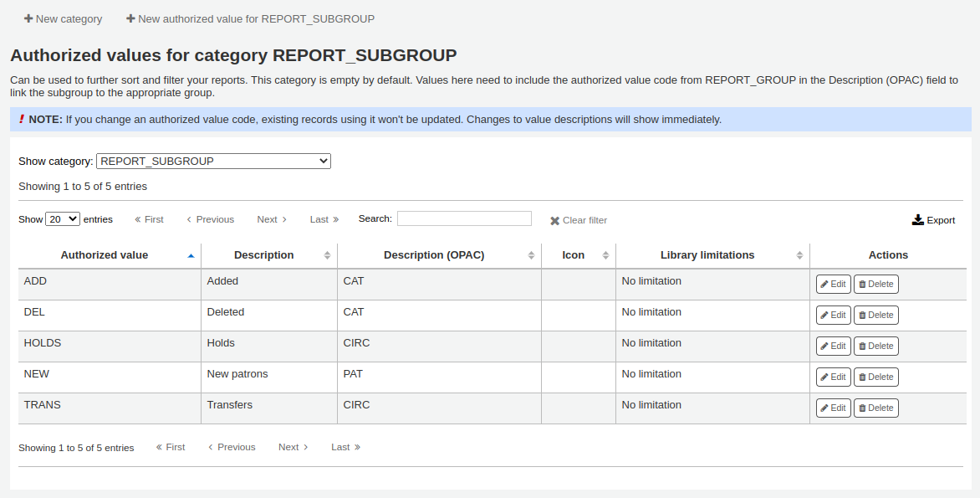
Task: Reverse sort on Authorized value column
Action: [105, 254]
